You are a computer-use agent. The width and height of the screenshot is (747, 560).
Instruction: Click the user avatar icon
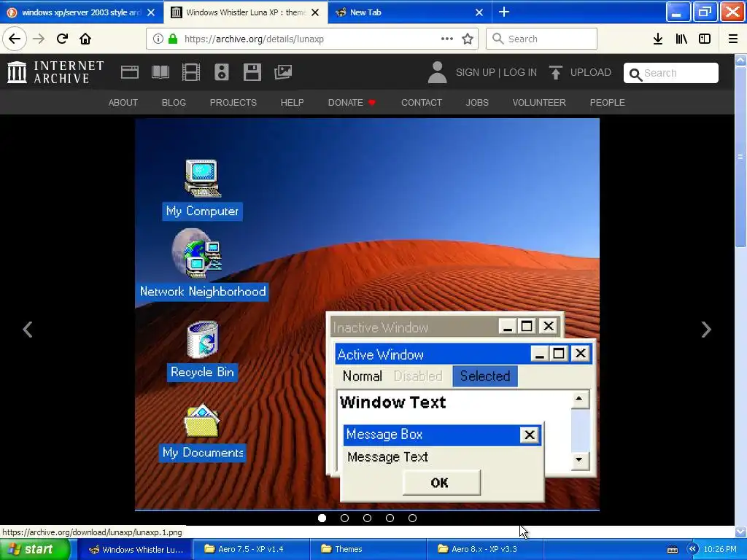pyautogui.click(x=437, y=72)
